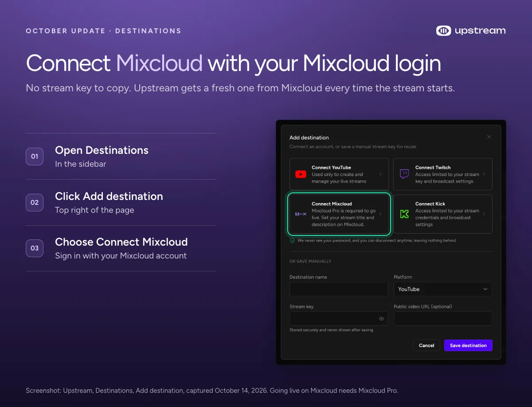
Task: Click the 'Choose Connect Mixcloud' step heading
Action: pyautogui.click(x=121, y=242)
